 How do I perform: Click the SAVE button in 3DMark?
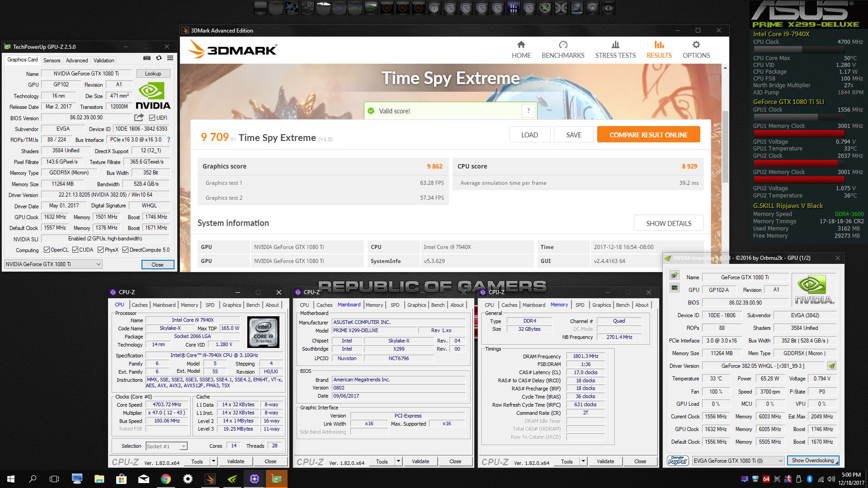[x=574, y=135]
